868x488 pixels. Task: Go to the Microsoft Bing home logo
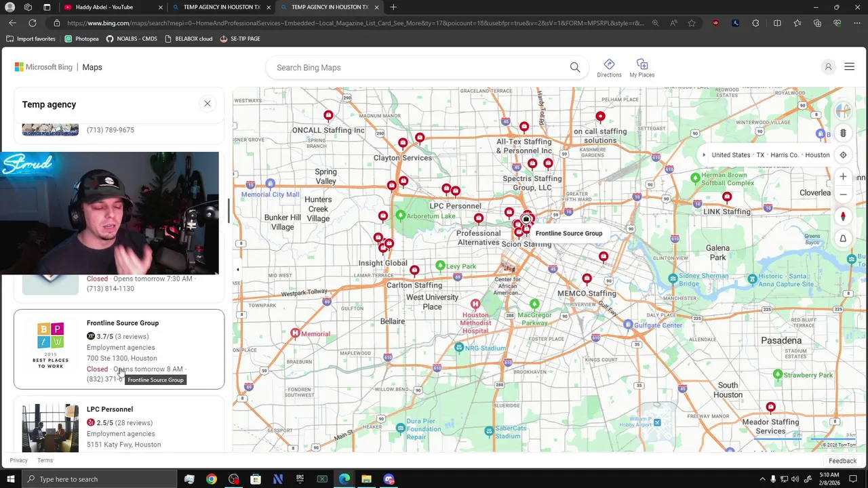[43, 67]
